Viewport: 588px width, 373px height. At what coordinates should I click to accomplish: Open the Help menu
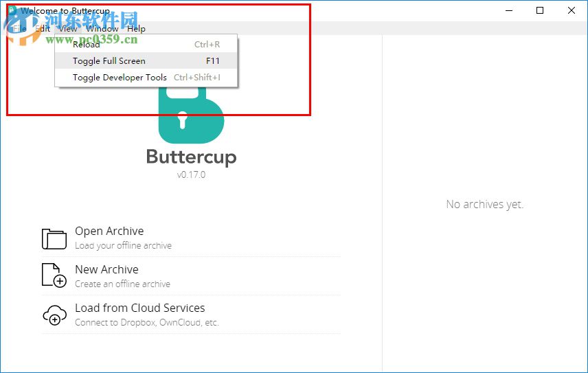coord(136,28)
